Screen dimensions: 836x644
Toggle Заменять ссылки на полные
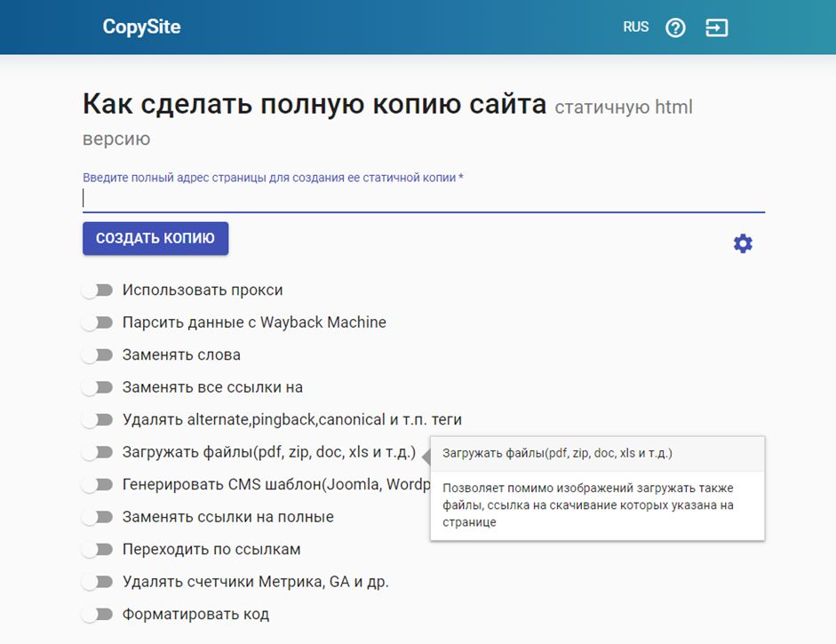(97, 516)
